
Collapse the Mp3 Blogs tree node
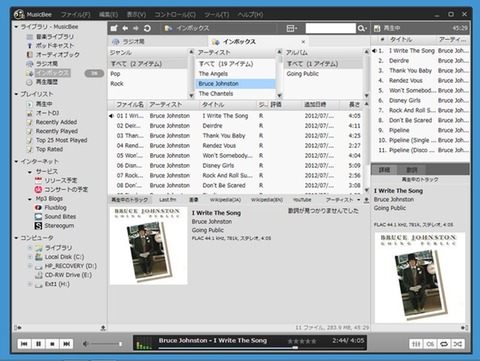30,199
